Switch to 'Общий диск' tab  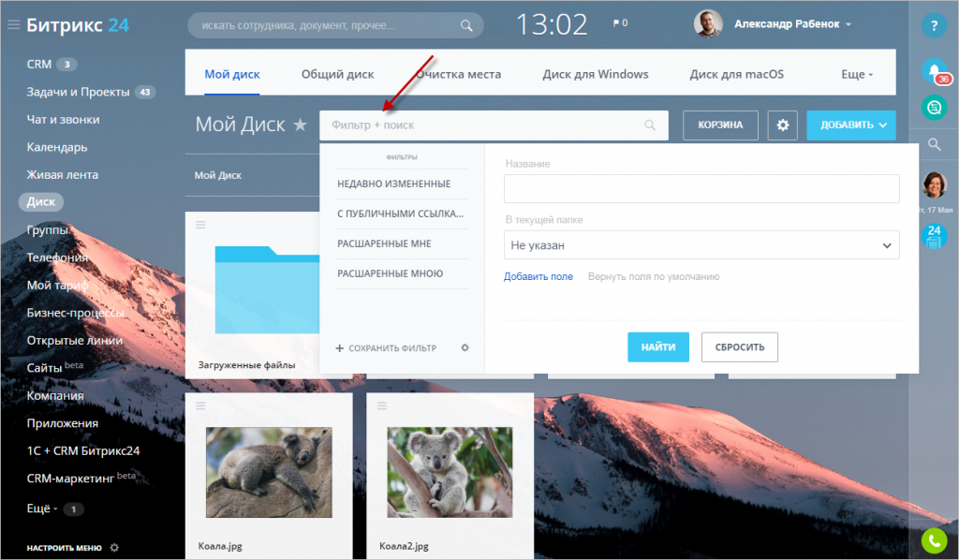point(337,74)
